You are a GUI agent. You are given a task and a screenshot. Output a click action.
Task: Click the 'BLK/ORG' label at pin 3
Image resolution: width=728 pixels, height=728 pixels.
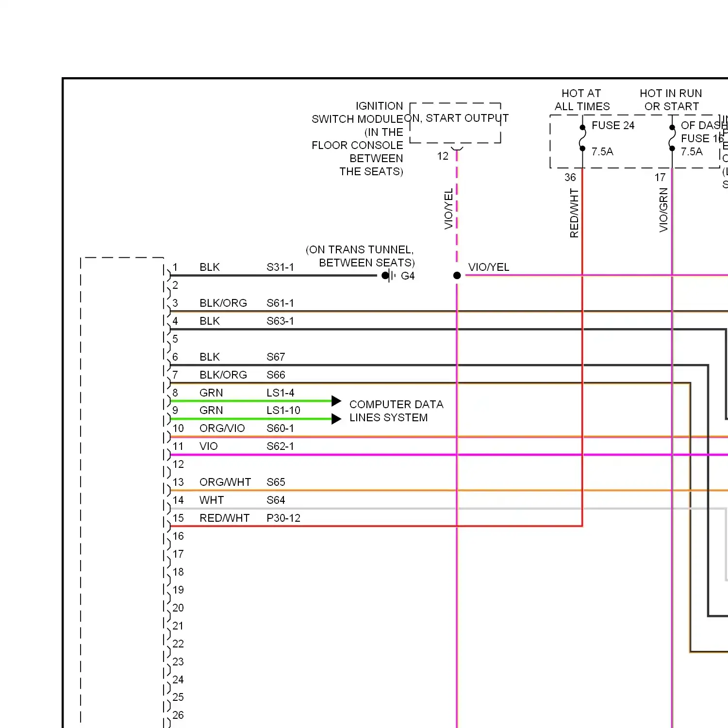223,303
